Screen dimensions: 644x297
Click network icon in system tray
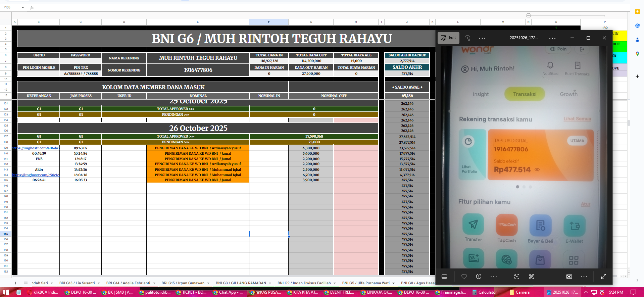pyautogui.click(x=594, y=292)
